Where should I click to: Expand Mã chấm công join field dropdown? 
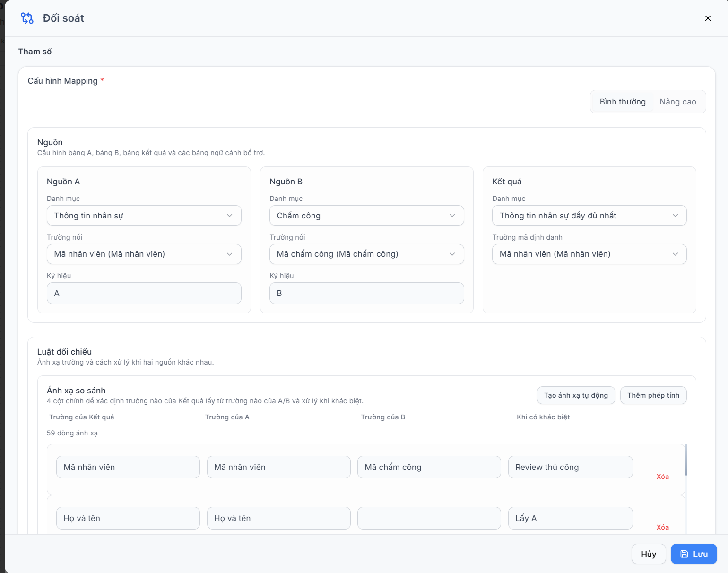click(x=367, y=254)
